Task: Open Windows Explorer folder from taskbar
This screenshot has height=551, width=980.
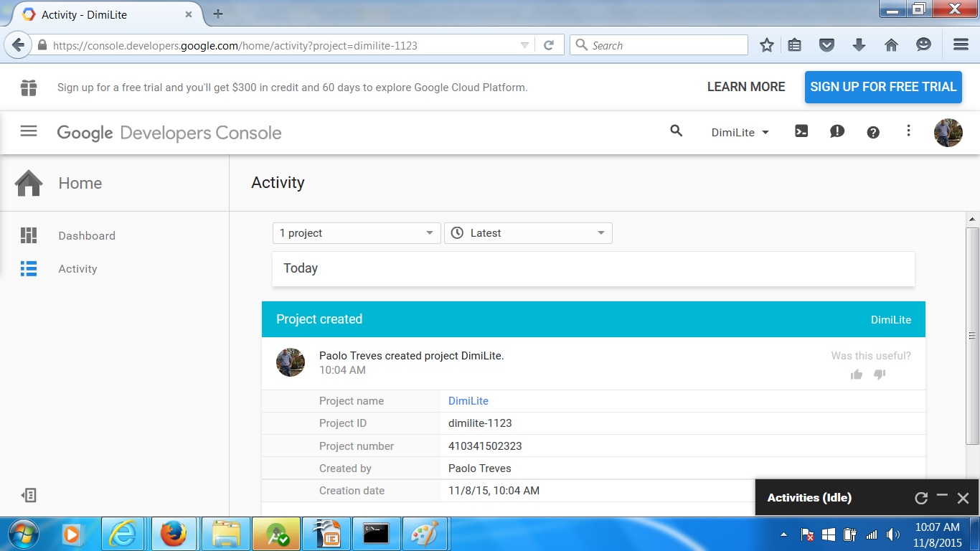Action: pyautogui.click(x=226, y=534)
